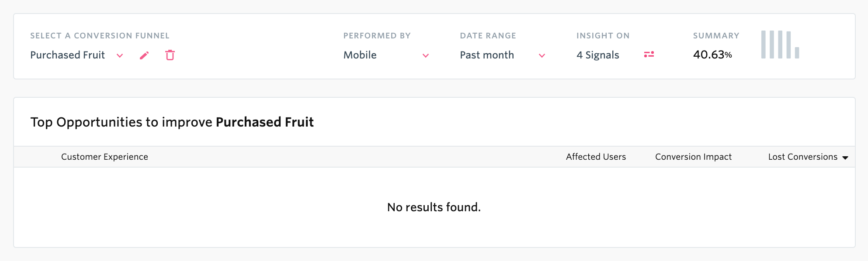The height and width of the screenshot is (261, 868).
Task: Click the Past month date range
Action: click(x=487, y=55)
